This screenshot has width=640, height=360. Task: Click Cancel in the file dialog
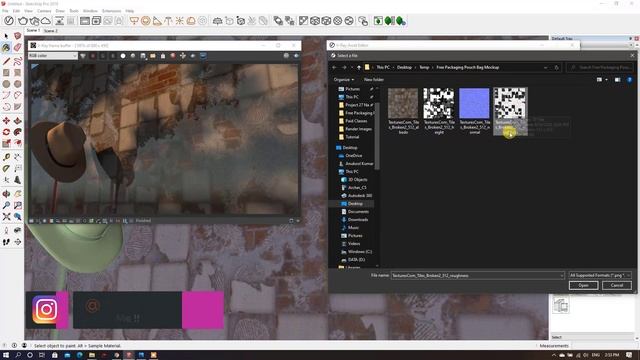point(617,285)
